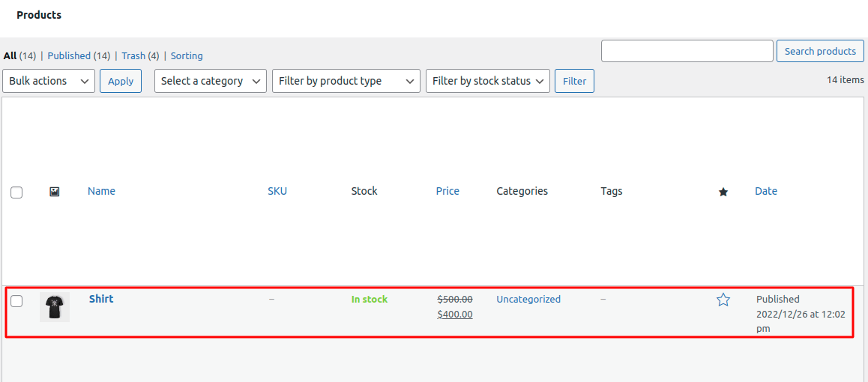This screenshot has height=382, width=868.
Task: Open Filter by stock status dropdown
Action: point(487,81)
